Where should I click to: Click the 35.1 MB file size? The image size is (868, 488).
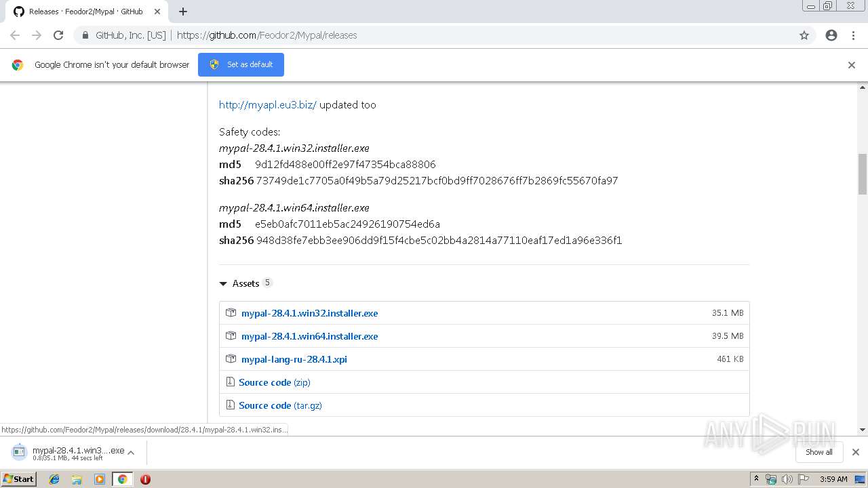tap(728, 313)
